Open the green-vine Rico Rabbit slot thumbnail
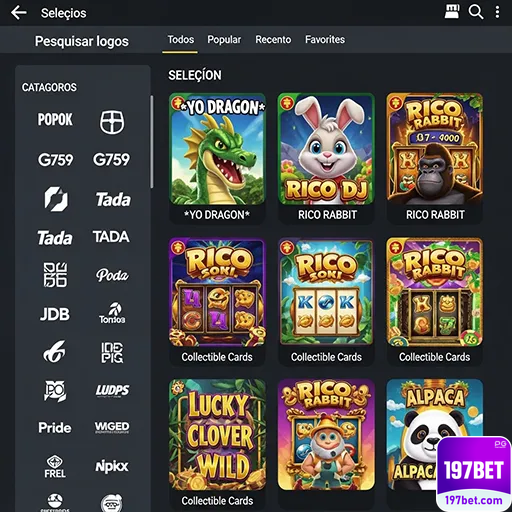The width and height of the screenshot is (512, 512). [435, 292]
